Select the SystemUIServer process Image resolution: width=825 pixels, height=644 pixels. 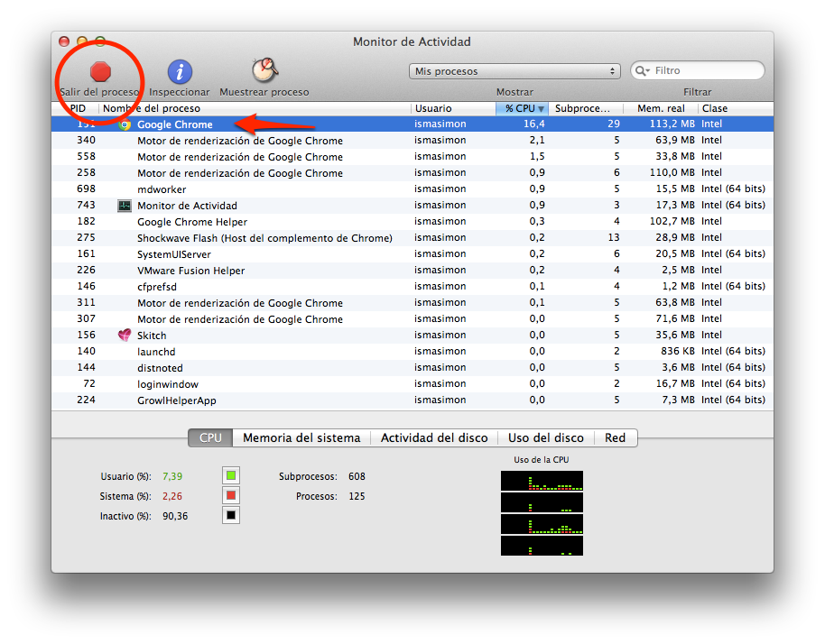(x=412, y=254)
